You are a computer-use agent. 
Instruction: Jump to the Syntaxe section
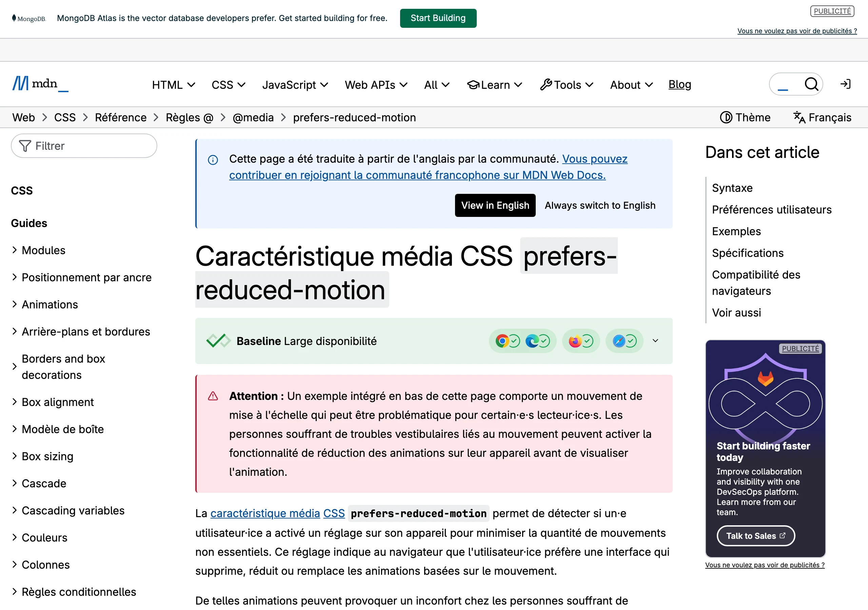point(732,188)
